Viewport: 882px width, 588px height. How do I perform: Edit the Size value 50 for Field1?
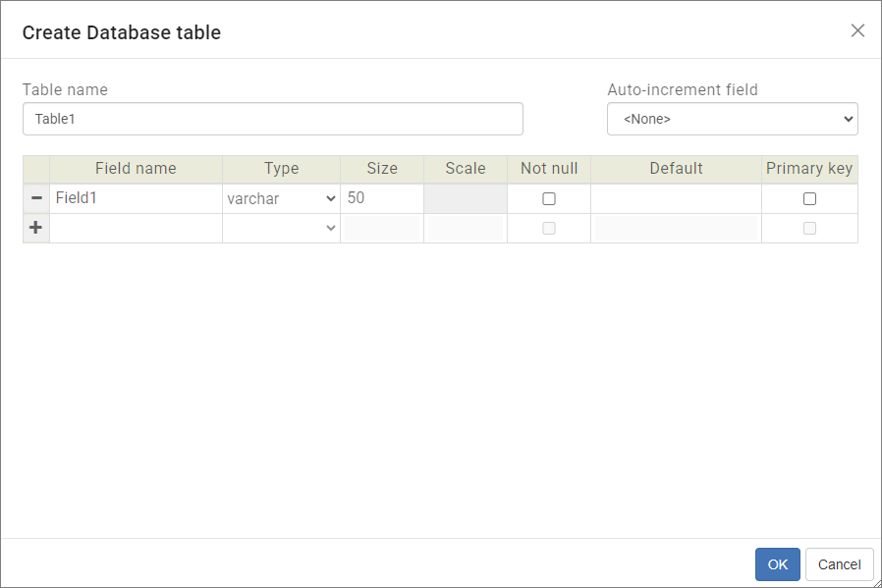point(381,198)
